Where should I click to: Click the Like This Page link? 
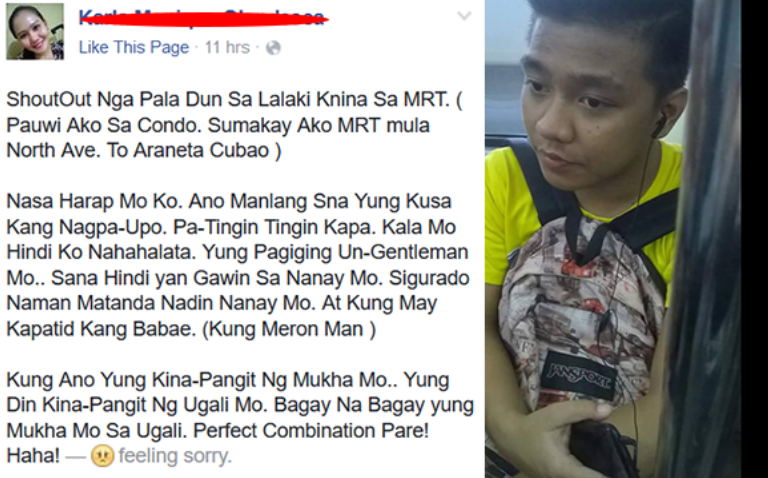tap(134, 48)
